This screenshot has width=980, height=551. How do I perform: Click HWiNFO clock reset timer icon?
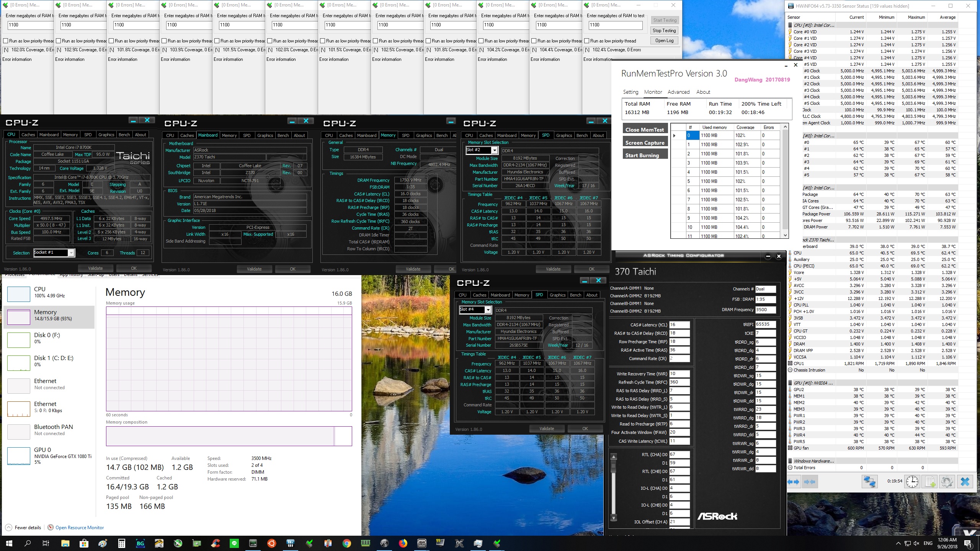point(912,482)
